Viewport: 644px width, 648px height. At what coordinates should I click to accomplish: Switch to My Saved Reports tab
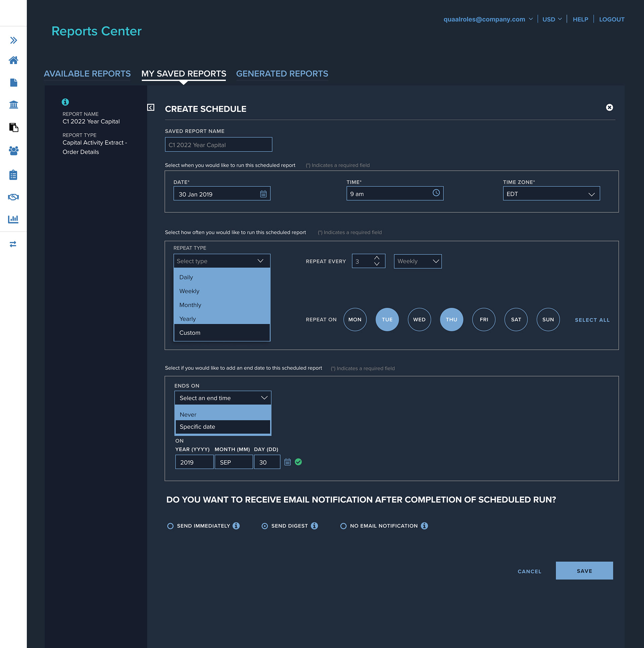click(x=183, y=74)
